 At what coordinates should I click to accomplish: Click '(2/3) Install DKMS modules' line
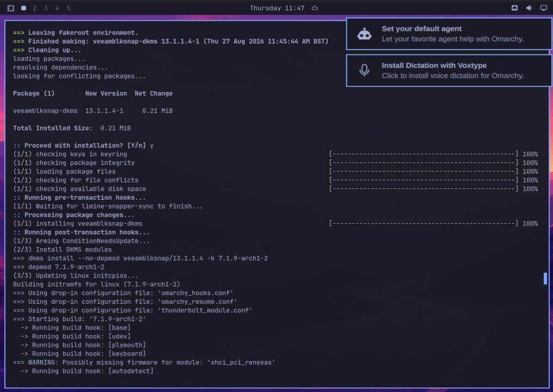(x=63, y=249)
